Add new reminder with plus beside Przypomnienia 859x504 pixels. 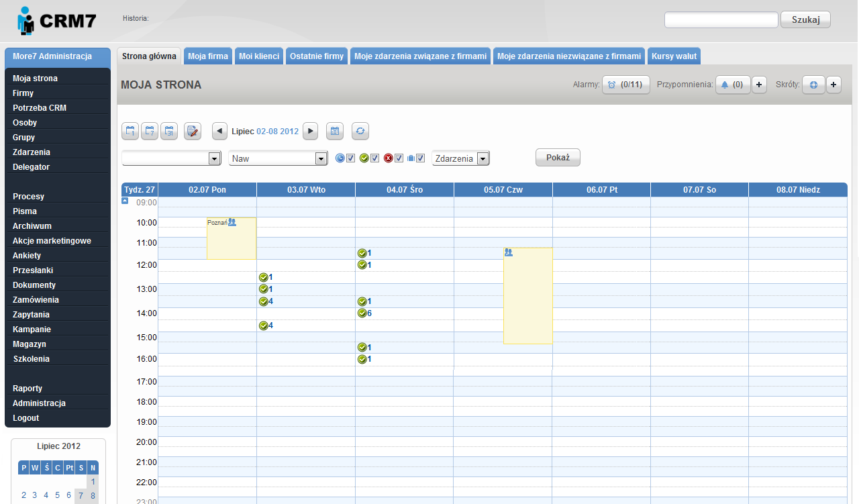[758, 85]
